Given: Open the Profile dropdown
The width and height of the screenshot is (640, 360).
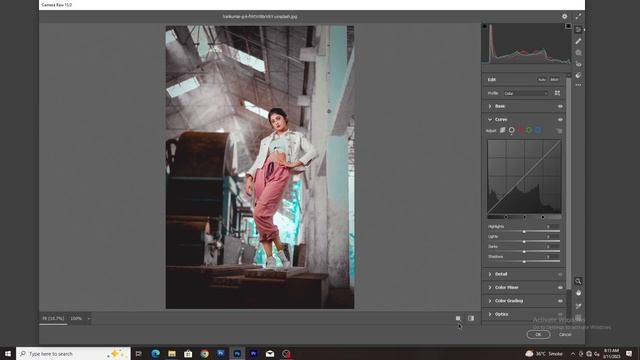Looking at the screenshot, I should tap(525, 93).
